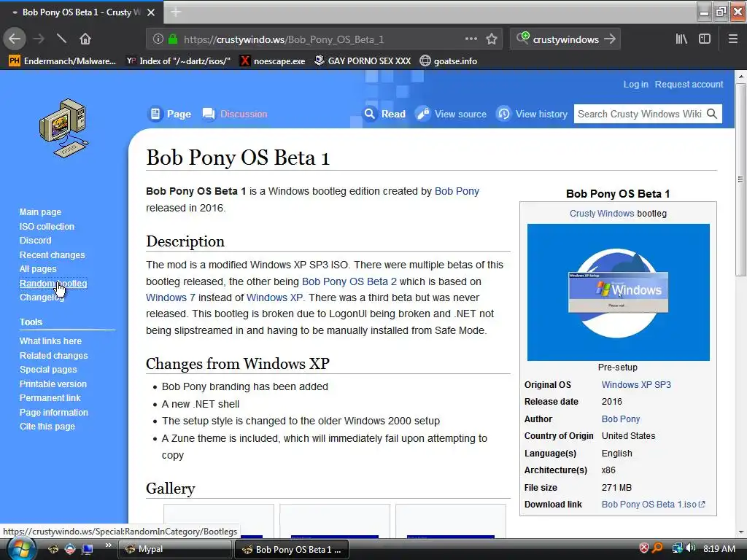This screenshot has width=747, height=560.
Task: Open Page information link
Action: pyautogui.click(x=54, y=413)
